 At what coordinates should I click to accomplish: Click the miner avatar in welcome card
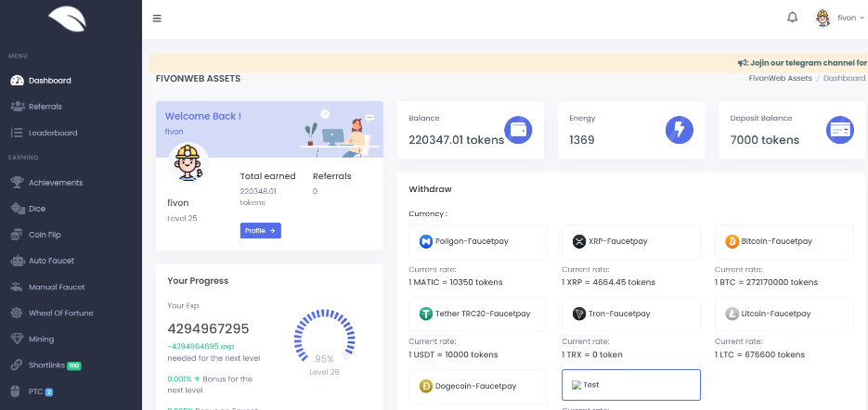tap(190, 163)
